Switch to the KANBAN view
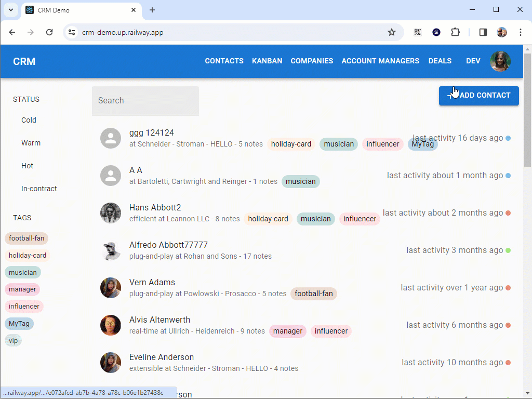The image size is (532, 399). [x=267, y=61]
